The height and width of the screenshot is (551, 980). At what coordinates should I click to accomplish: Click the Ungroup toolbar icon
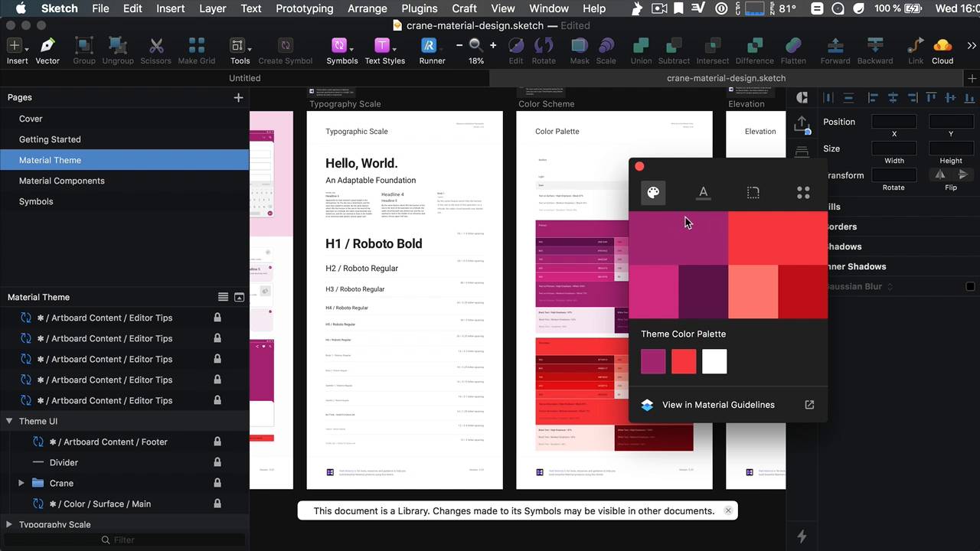tap(118, 46)
